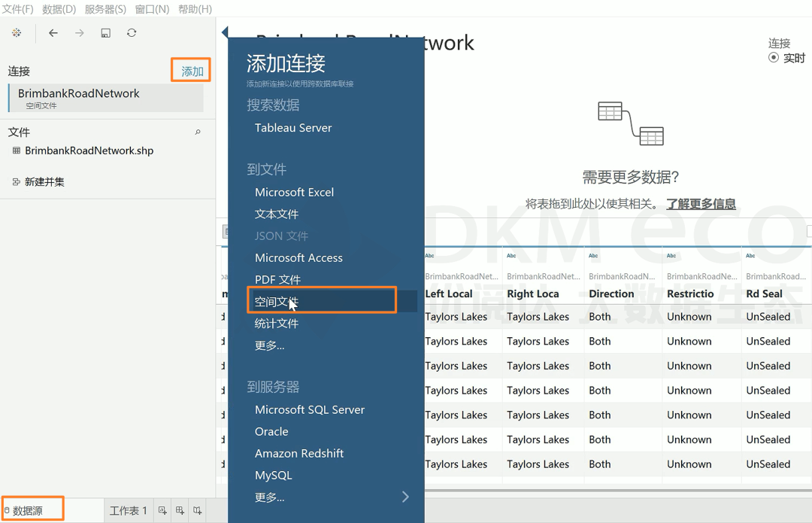Viewport: 812px width, 523px height.
Task: Select Microsoft Excel as the connection type
Action: 294,192
